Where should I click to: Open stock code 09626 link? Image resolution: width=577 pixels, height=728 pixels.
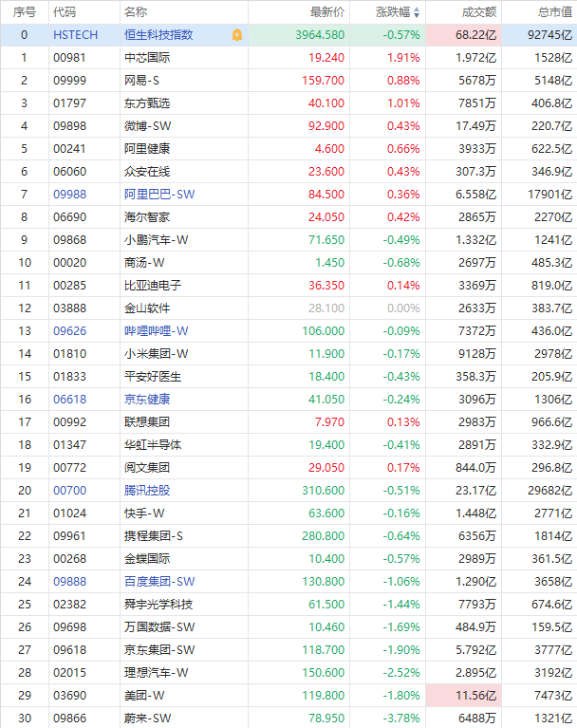[x=69, y=330]
